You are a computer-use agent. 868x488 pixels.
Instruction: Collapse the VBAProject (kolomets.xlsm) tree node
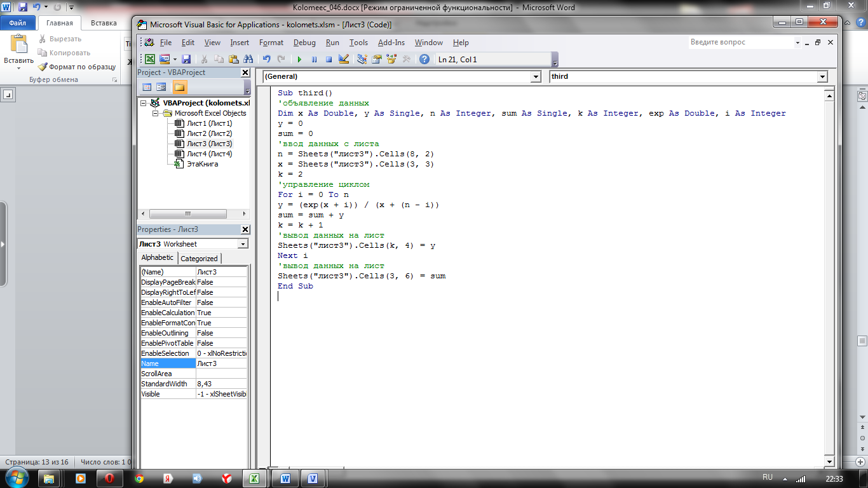[144, 103]
